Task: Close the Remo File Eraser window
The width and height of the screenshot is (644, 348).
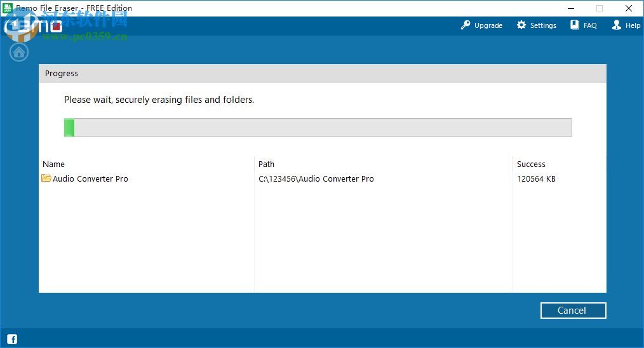Action: point(628,8)
